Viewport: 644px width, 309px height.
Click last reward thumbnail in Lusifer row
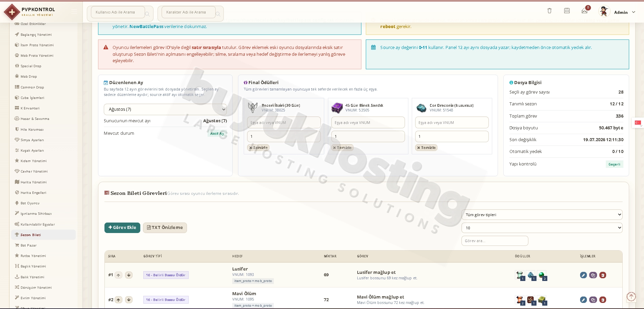[x=542, y=275]
